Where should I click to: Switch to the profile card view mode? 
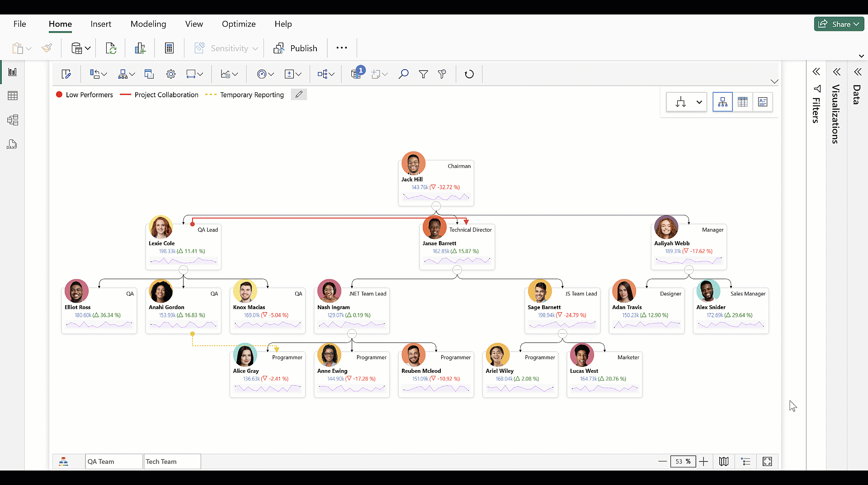click(763, 102)
